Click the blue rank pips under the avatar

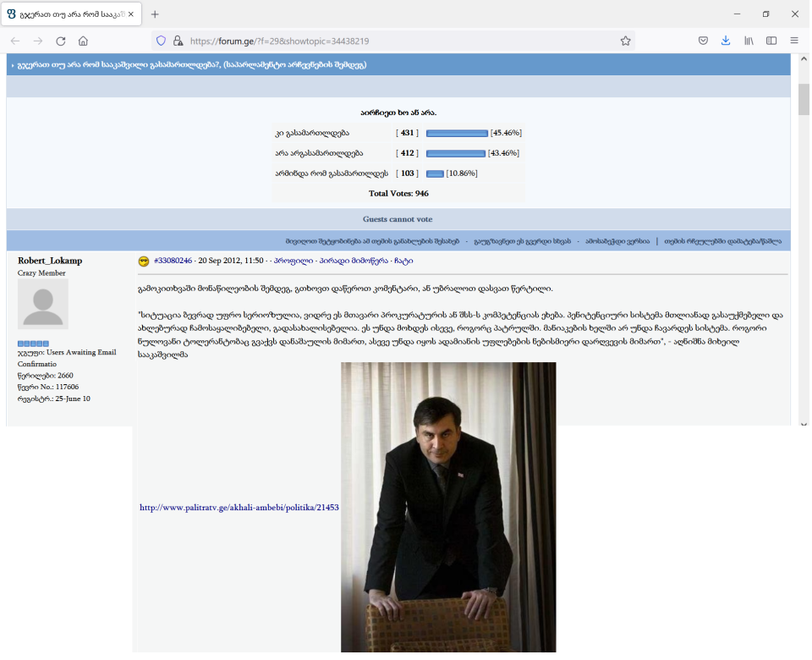point(33,344)
